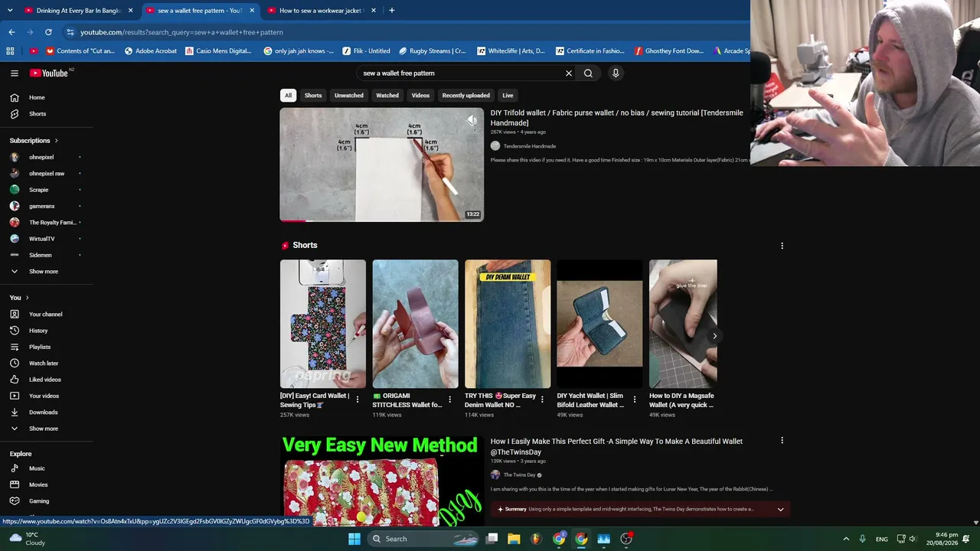Go back in the browser

point(11,32)
